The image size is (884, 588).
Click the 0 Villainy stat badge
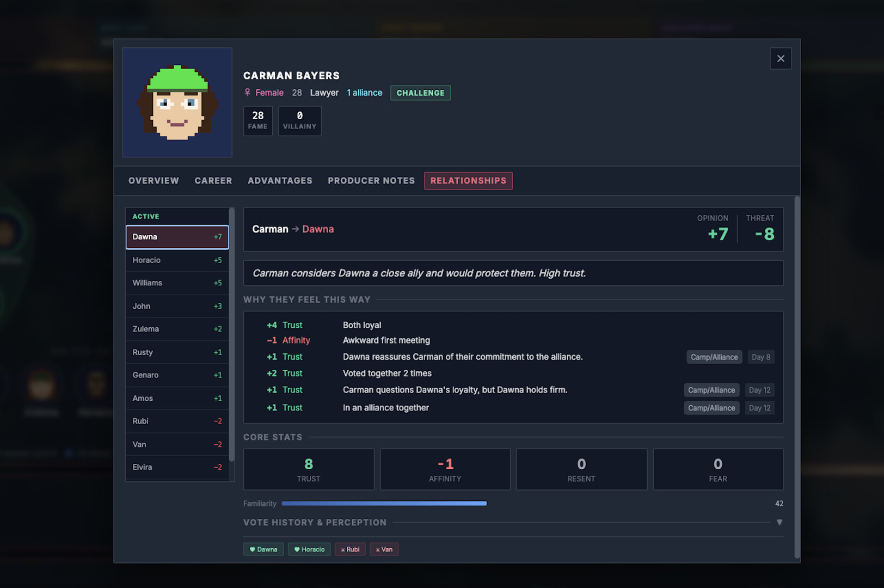tap(299, 120)
